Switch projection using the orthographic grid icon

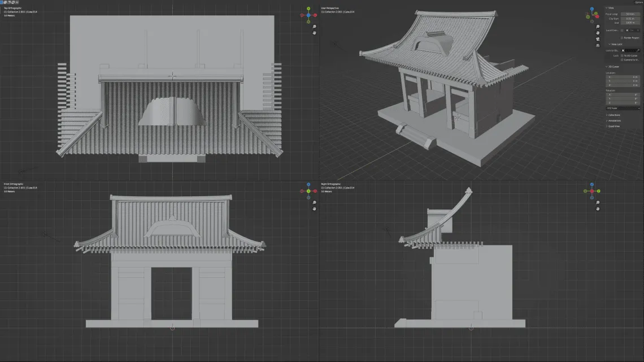(x=597, y=45)
